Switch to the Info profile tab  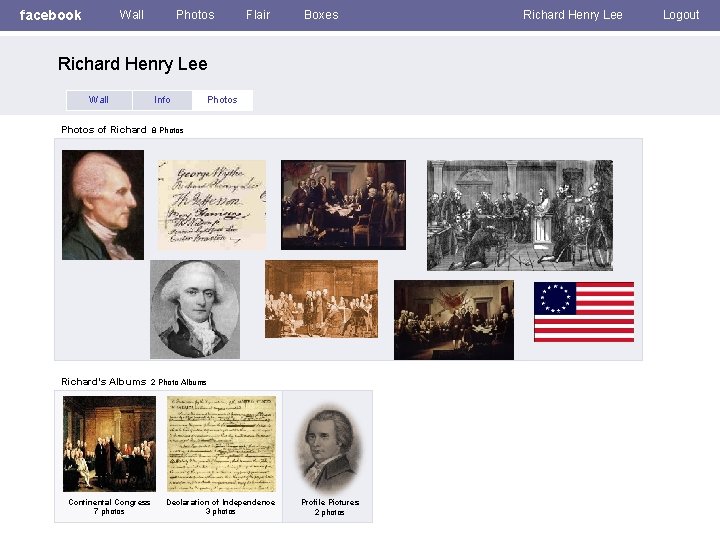(x=162, y=100)
